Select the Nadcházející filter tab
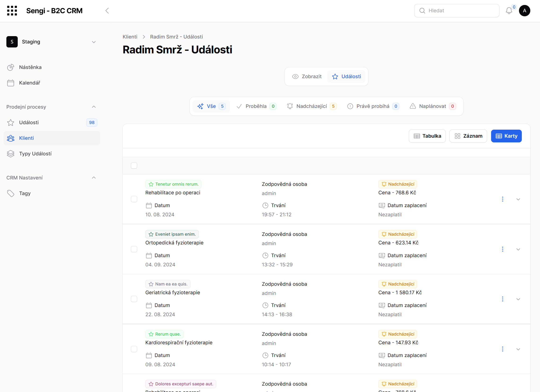The height and width of the screenshot is (392, 540). tap(312, 106)
